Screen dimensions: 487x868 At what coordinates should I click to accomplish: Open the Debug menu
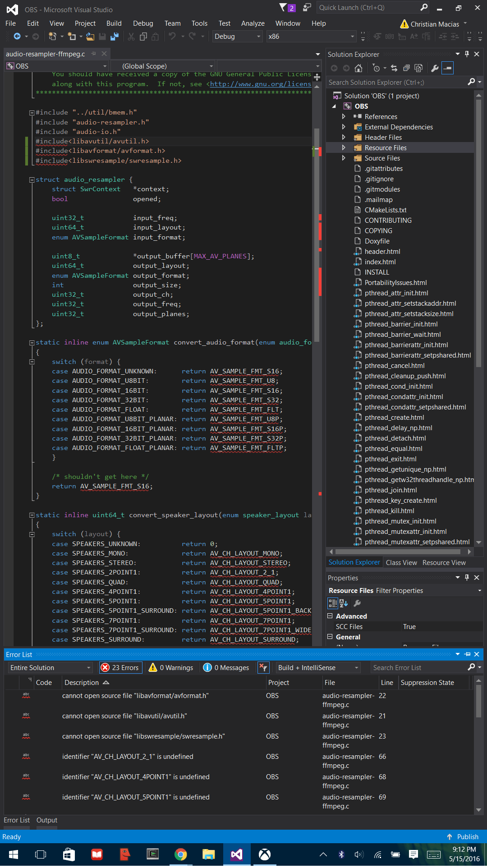[x=143, y=23]
